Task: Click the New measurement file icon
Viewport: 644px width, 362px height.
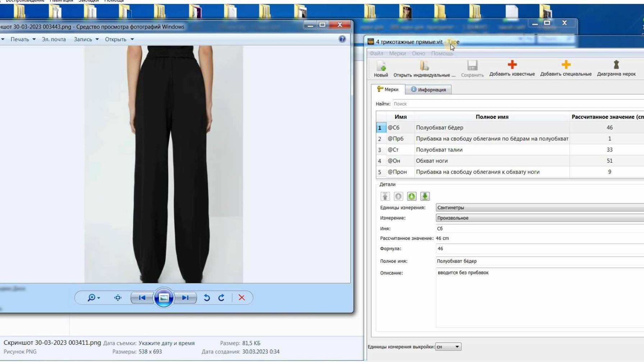Action: 381,66
